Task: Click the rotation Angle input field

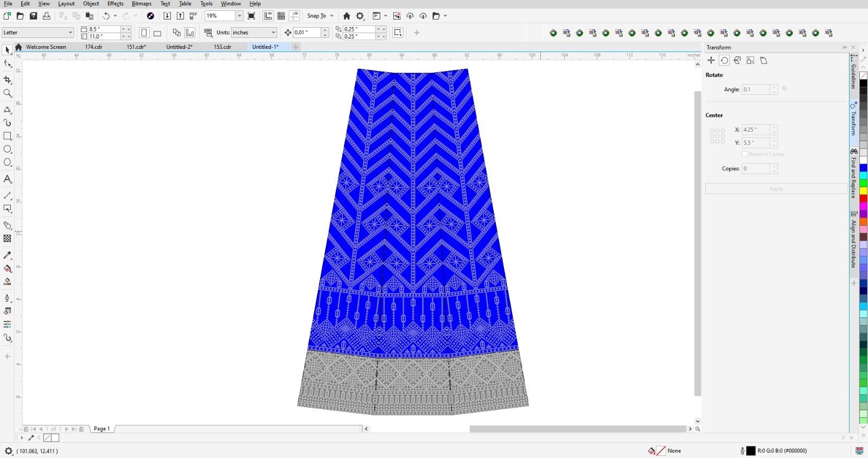Action: click(756, 90)
